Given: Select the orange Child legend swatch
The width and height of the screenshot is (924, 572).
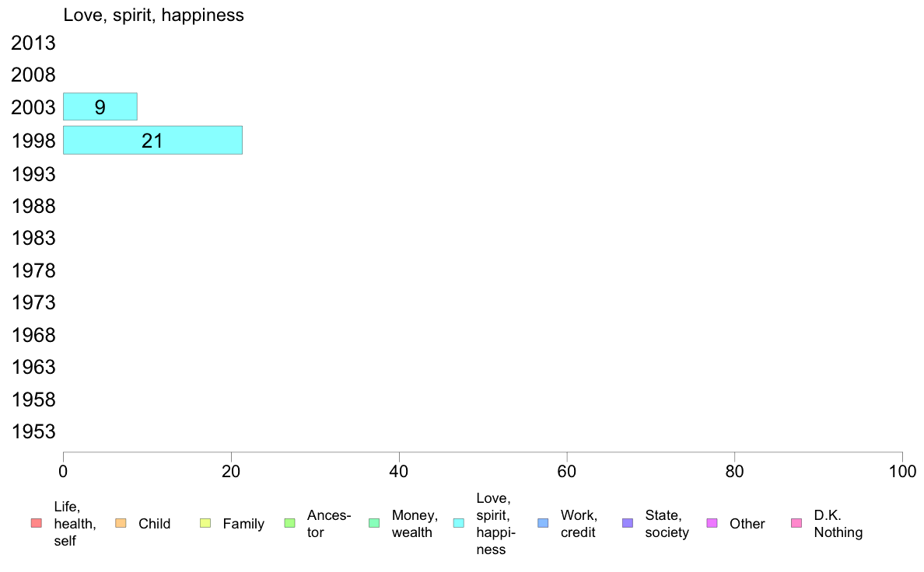Looking at the screenshot, I should (x=121, y=523).
